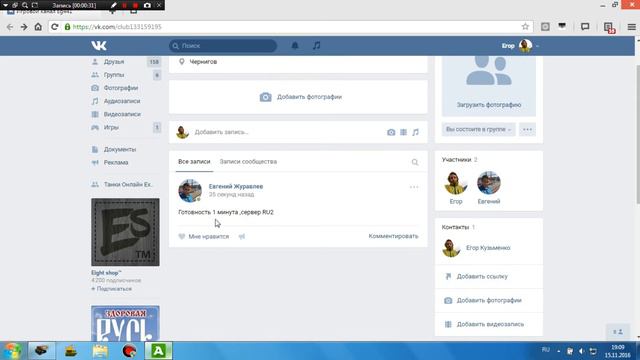
Task: Click 'Комментировать' on the post
Action: 393,236
